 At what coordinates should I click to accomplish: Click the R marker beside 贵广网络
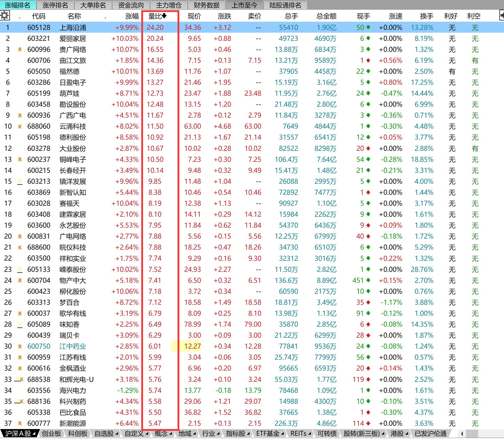20,50
